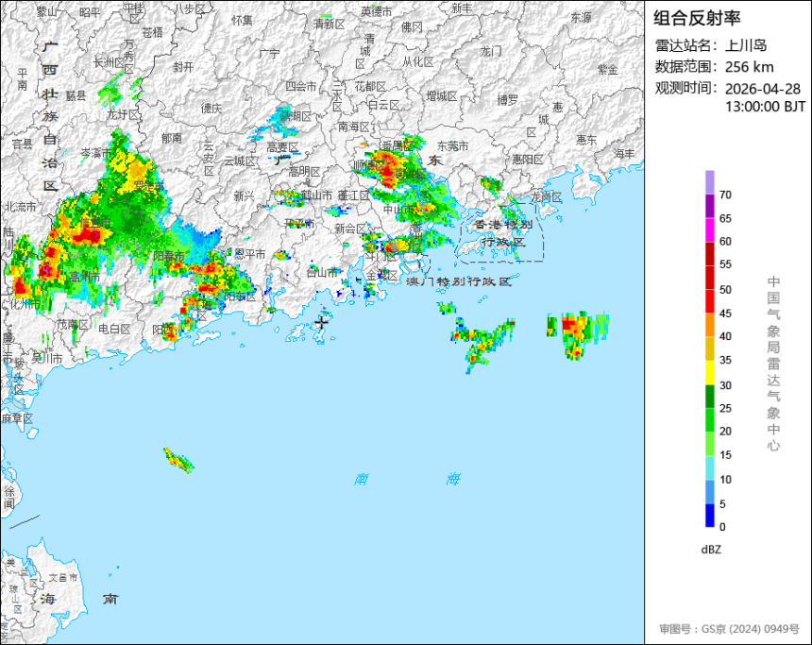The width and height of the screenshot is (812, 645).
Task: Click the '龙岗区' map label
Action: click(x=546, y=196)
